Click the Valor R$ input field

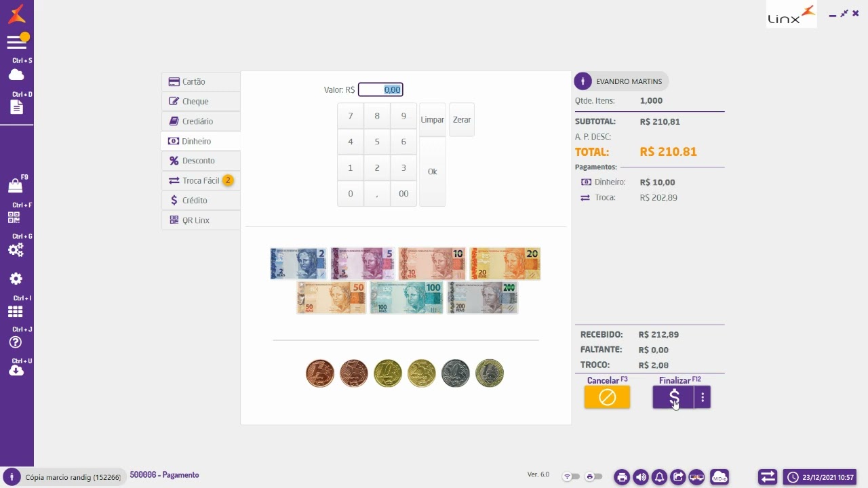coord(380,89)
